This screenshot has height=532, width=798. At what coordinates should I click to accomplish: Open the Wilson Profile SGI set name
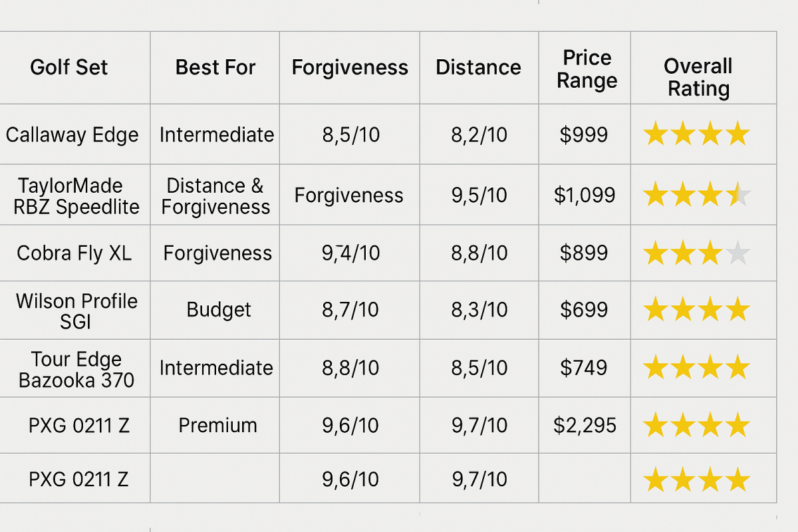point(76,311)
